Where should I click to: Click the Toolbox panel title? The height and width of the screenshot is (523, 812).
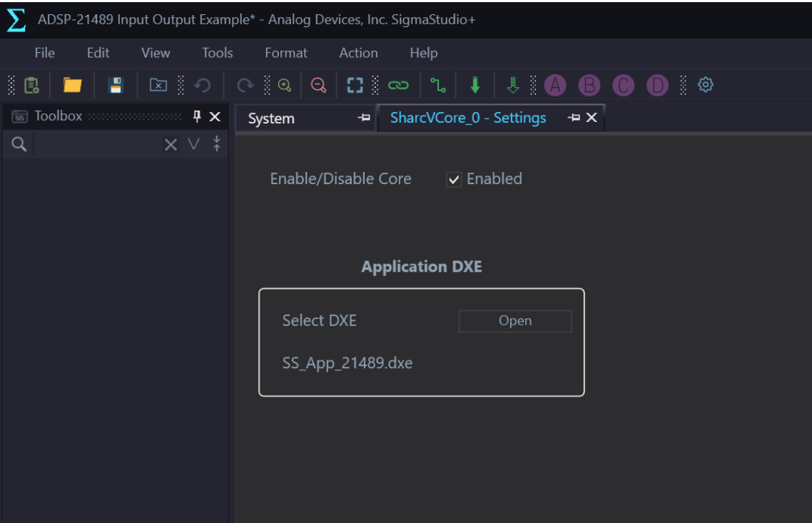pos(58,116)
